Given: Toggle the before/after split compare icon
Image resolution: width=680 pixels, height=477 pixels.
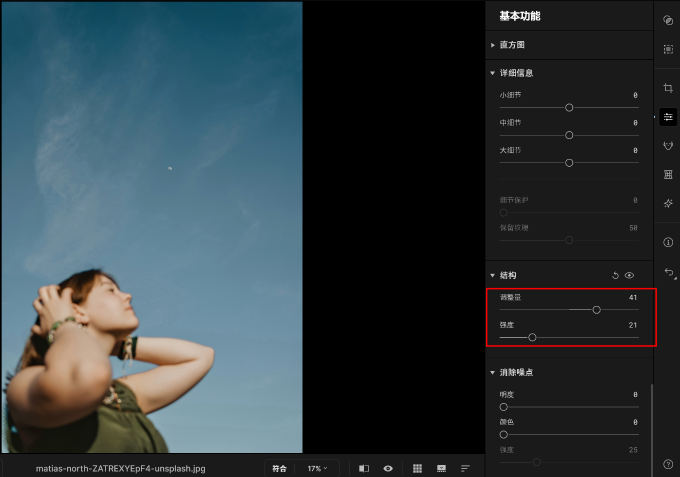Looking at the screenshot, I should 364,468.
